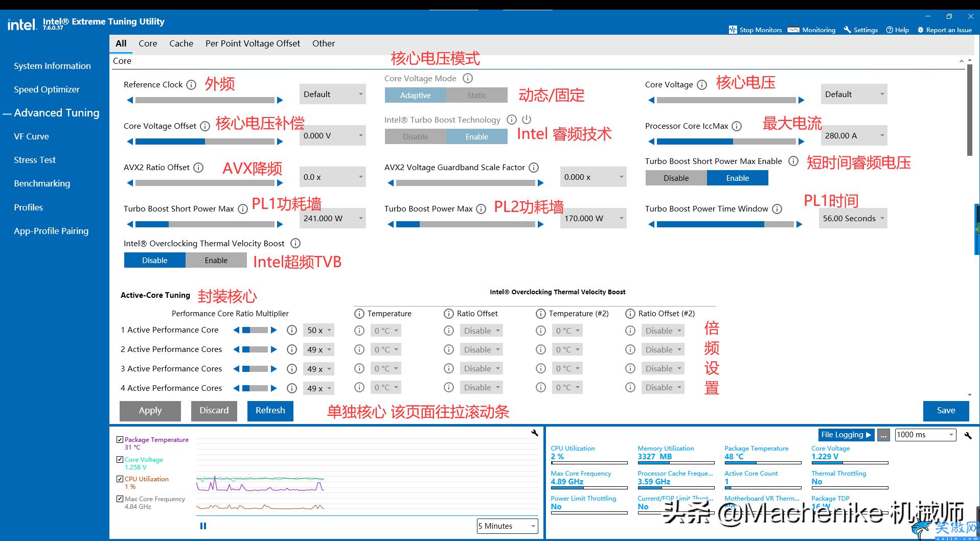Click info icon for 3 Active Performance Cores ratio
The image size is (980, 541).
click(x=292, y=369)
